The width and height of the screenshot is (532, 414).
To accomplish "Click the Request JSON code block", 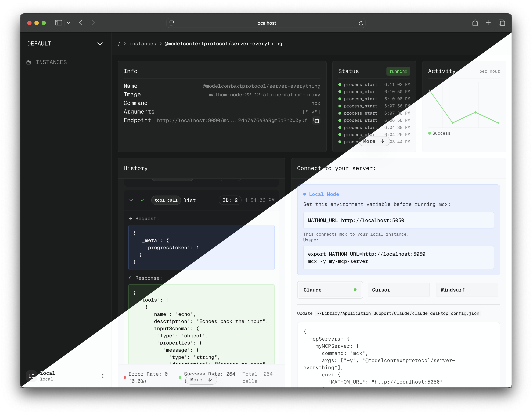I will [201, 247].
